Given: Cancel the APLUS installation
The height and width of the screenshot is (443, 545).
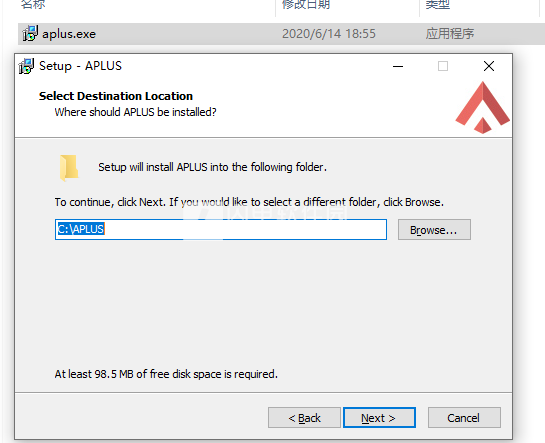Looking at the screenshot, I should 464,418.
